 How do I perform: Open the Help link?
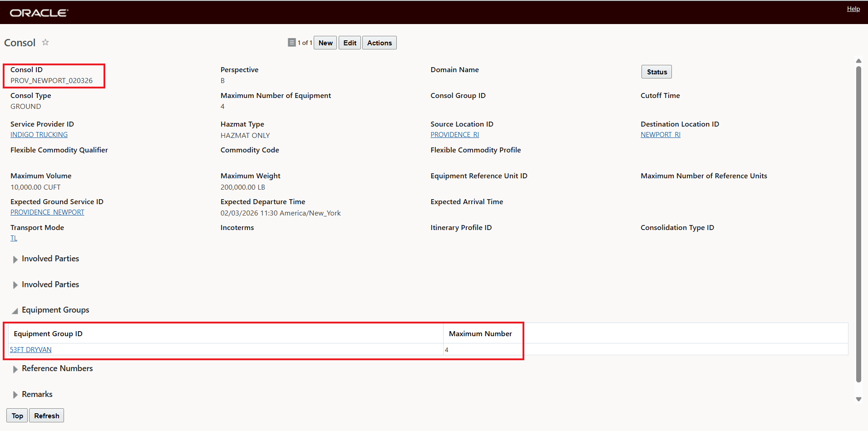coord(853,9)
